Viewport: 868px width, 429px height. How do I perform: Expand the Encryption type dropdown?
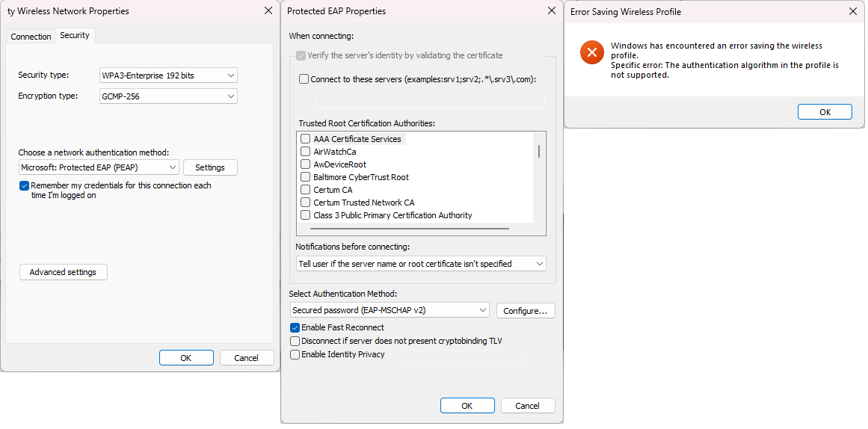pyautogui.click(x=168, y=96)
